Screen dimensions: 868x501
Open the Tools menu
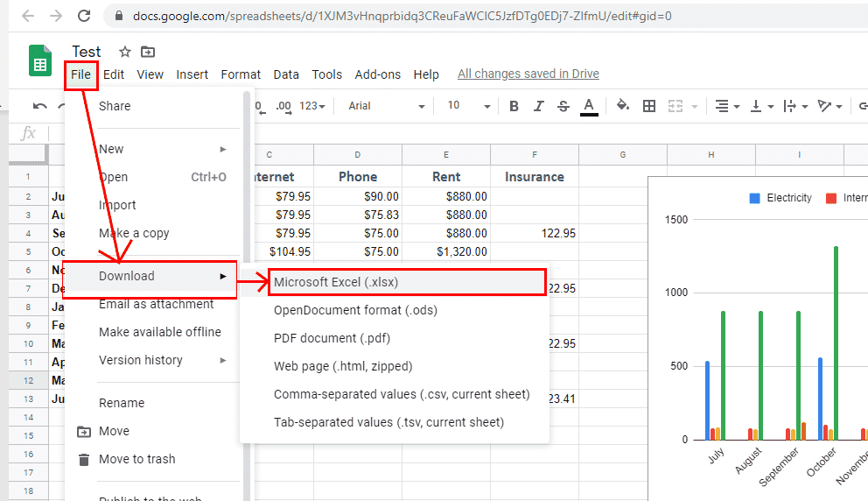pos(326,74)
